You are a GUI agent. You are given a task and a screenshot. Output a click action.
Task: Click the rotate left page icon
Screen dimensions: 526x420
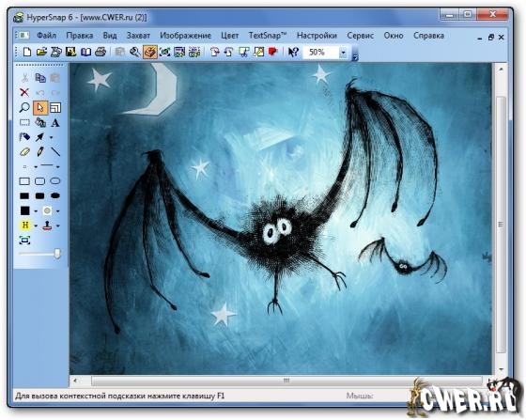pos(229,52)
